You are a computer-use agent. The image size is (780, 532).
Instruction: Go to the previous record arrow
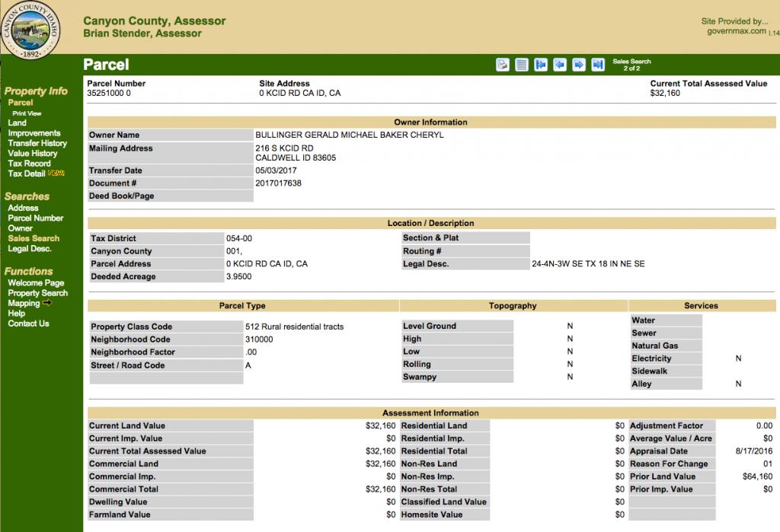coord(559,65)
